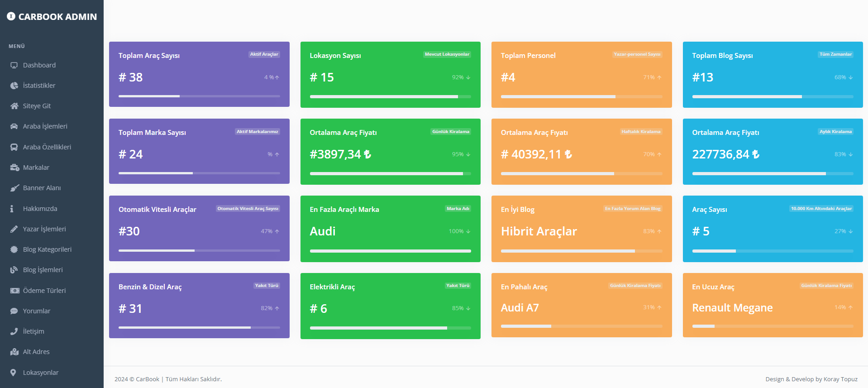Click the Araba İşlemleri car icon
This screenshot has height=388, width=868.
click(x=14, y=126)
